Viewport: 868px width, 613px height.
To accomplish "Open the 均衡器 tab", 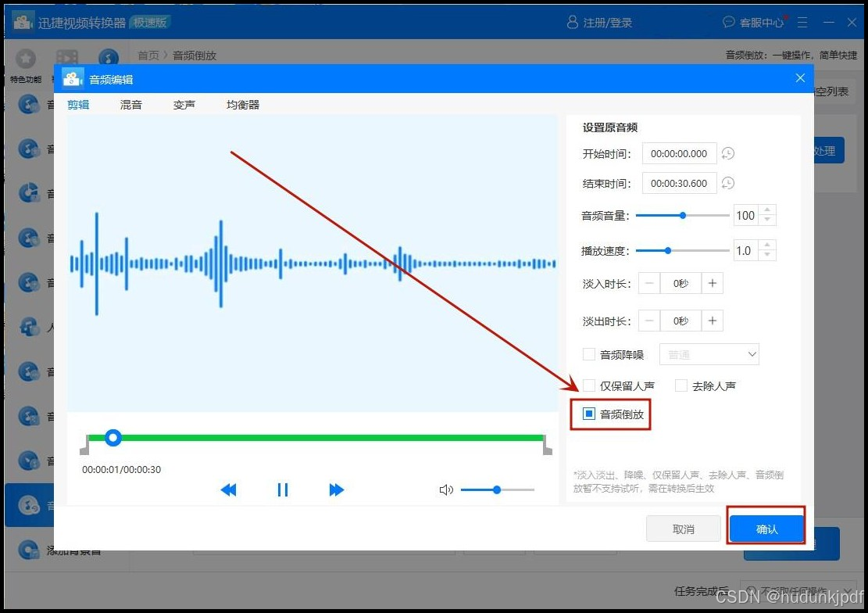I will pyautogui.click(x=242, y=103).
